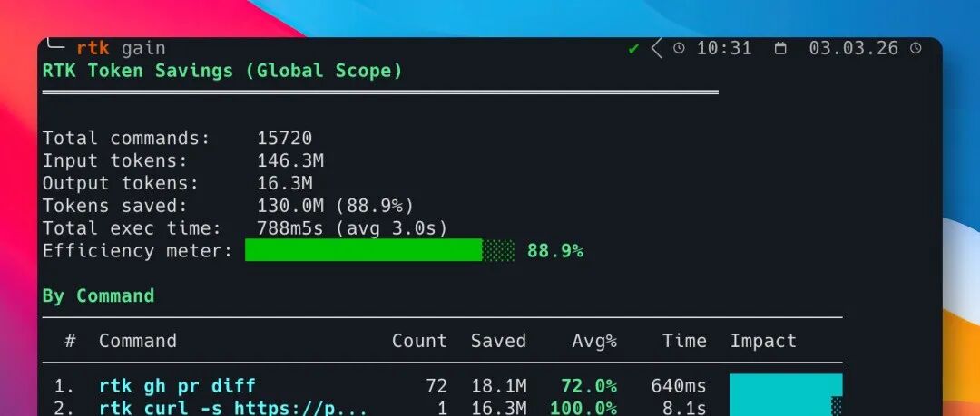Click the 8.1s time value
Viewport: 980px width, 416px height.
[684, 408]
